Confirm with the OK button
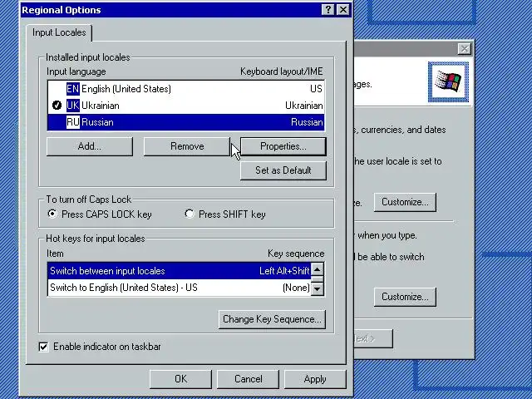532x399 pixels. pyautogui.click(x=180, y=379)
